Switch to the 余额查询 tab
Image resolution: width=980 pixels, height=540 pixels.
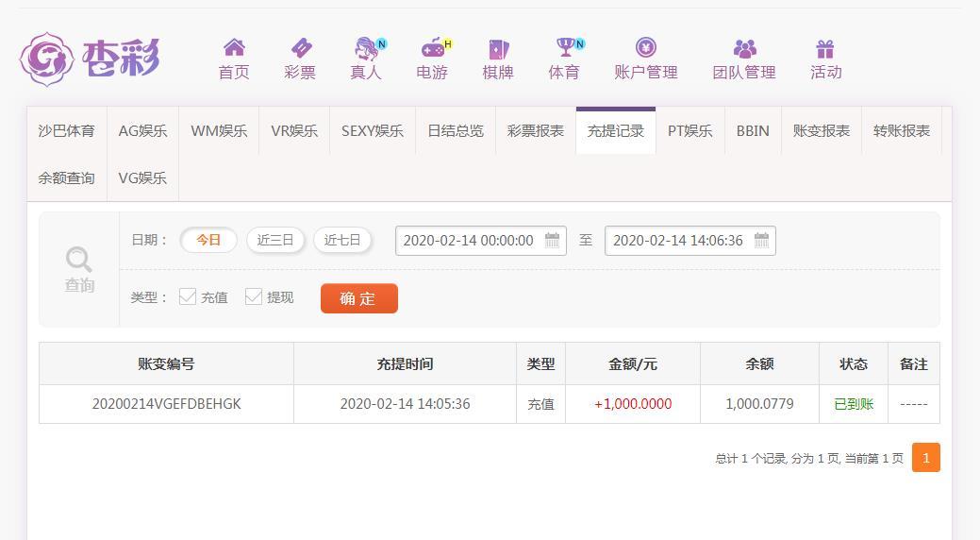pyautogui.click(x=67, y=177)
